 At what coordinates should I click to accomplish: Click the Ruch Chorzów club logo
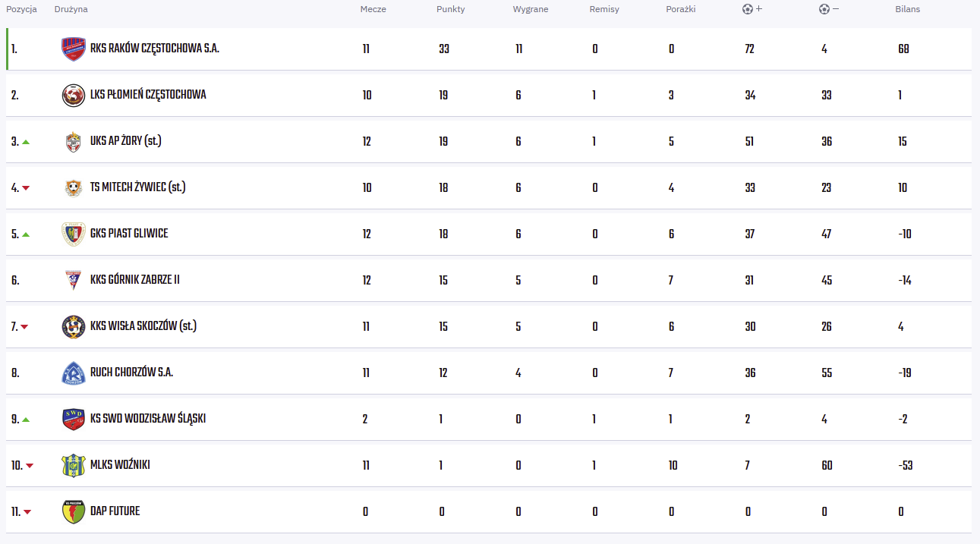click(x=74, y=373)
